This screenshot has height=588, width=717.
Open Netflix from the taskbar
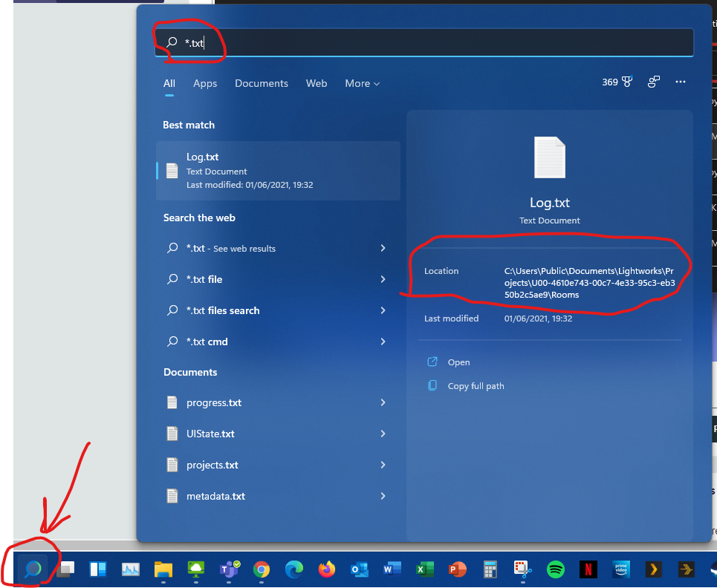(x=587, y=569)
